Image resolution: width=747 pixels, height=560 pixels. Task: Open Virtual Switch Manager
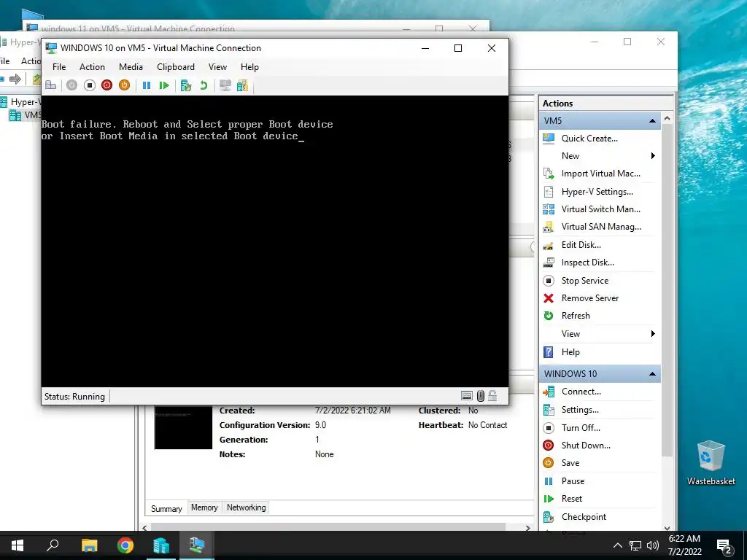(601, 209)
